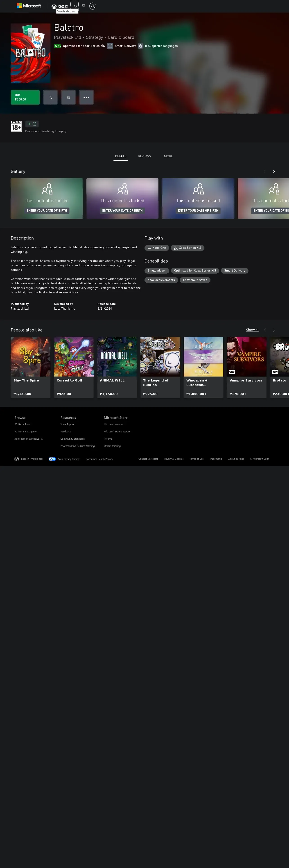289x868 pixels.
Task: Open Community Standards footer link
Action: pyautogui.click(x=73, y=439)
